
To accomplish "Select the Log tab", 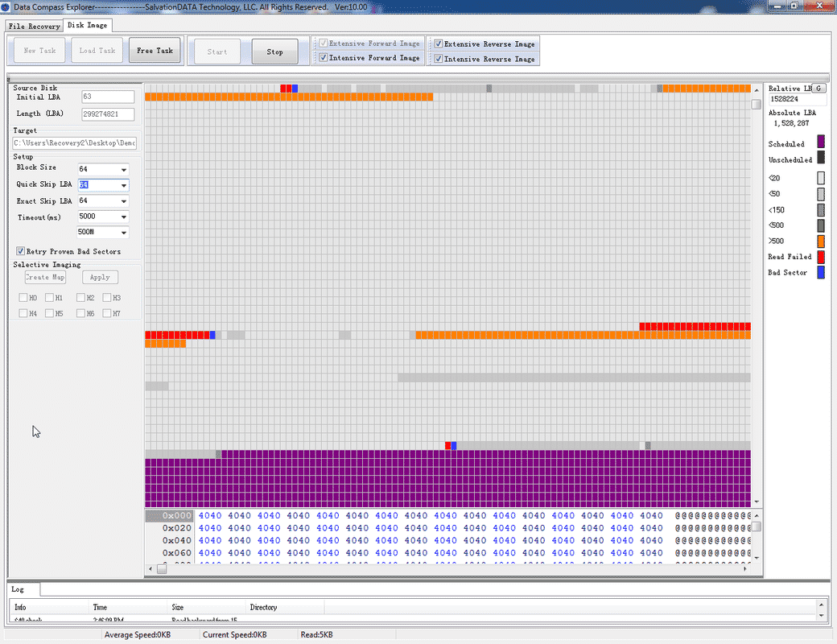I will click(x=18, y=589).
